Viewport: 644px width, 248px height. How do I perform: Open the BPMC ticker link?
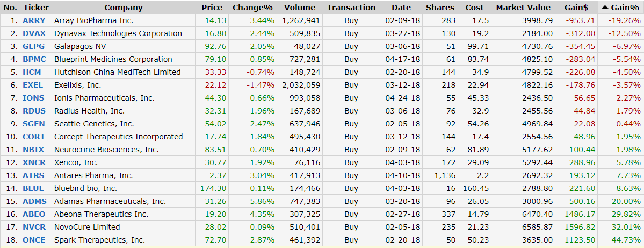(x=34, y=59)
